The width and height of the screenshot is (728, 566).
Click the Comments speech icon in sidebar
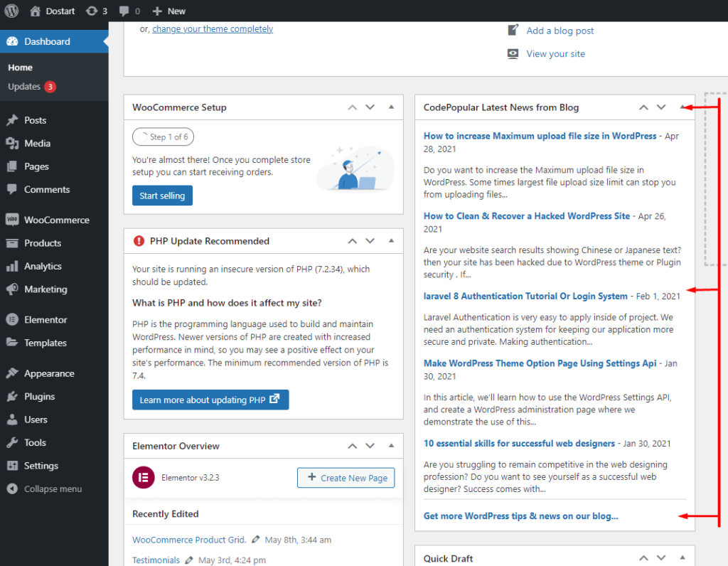[13, 189]
